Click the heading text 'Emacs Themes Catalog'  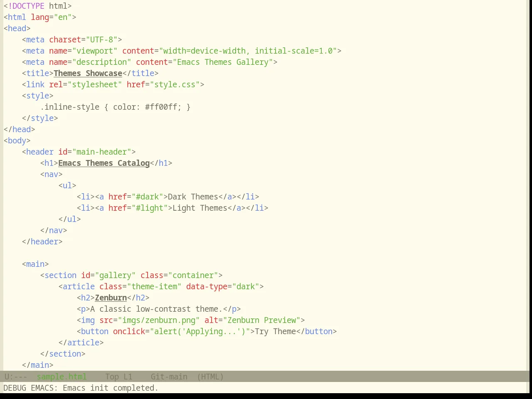click(104, 163)
